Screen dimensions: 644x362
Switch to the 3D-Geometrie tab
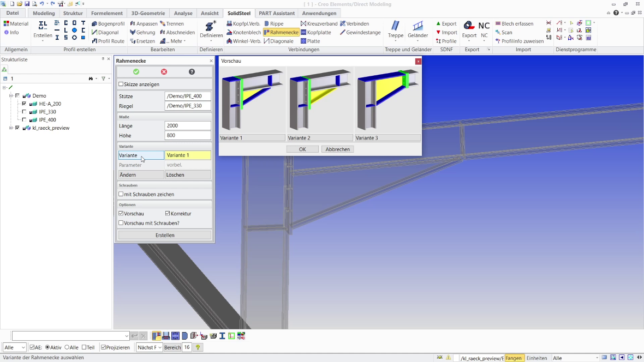pos(148,13)
